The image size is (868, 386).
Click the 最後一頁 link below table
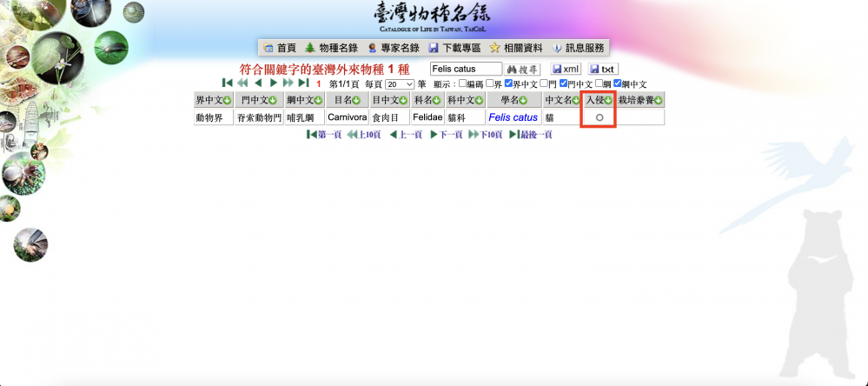(530, 135)
